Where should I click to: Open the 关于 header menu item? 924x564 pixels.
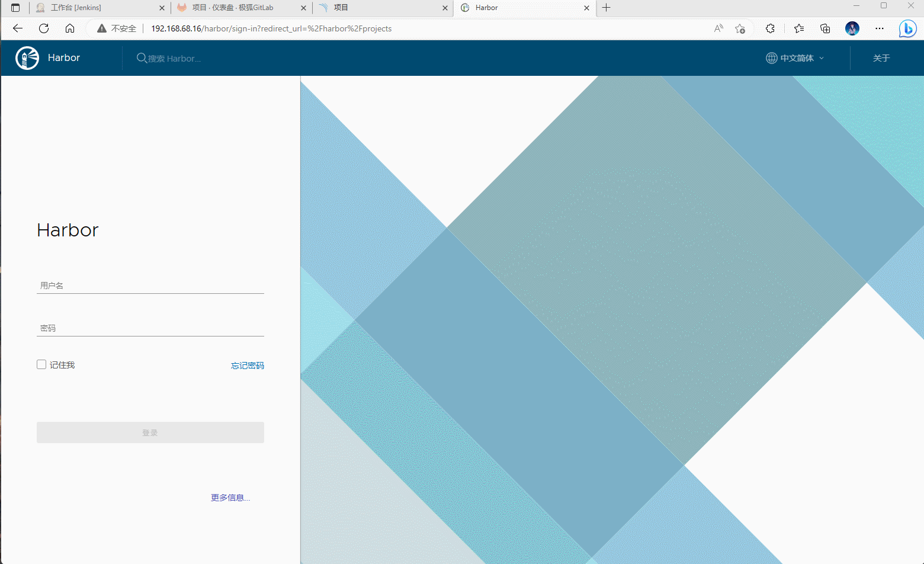click(881, 58)
